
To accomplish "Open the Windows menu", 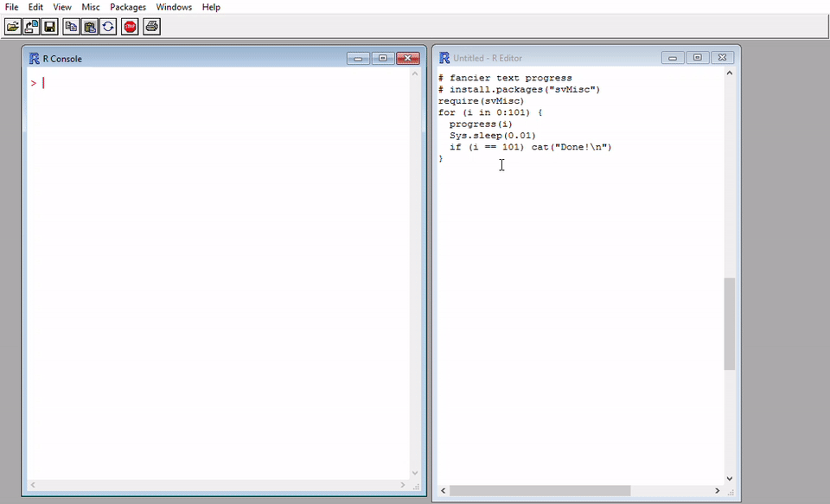I will pyautogui.click(x=174, y=7).
